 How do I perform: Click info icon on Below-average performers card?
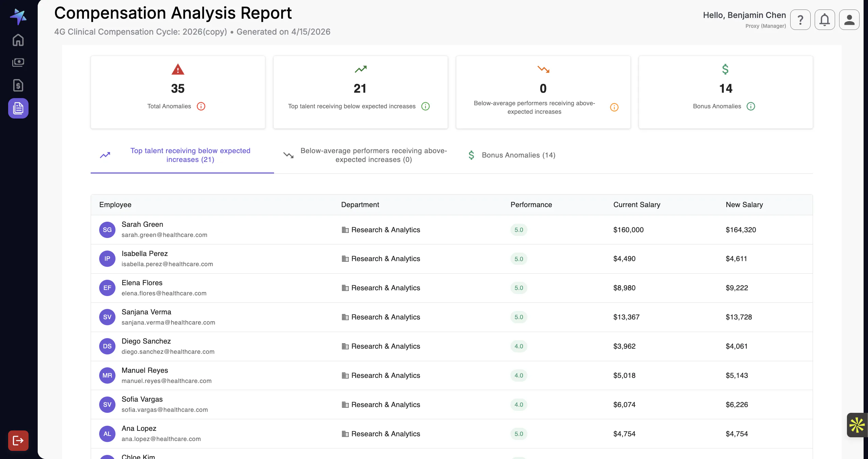[x=614, y=107]
